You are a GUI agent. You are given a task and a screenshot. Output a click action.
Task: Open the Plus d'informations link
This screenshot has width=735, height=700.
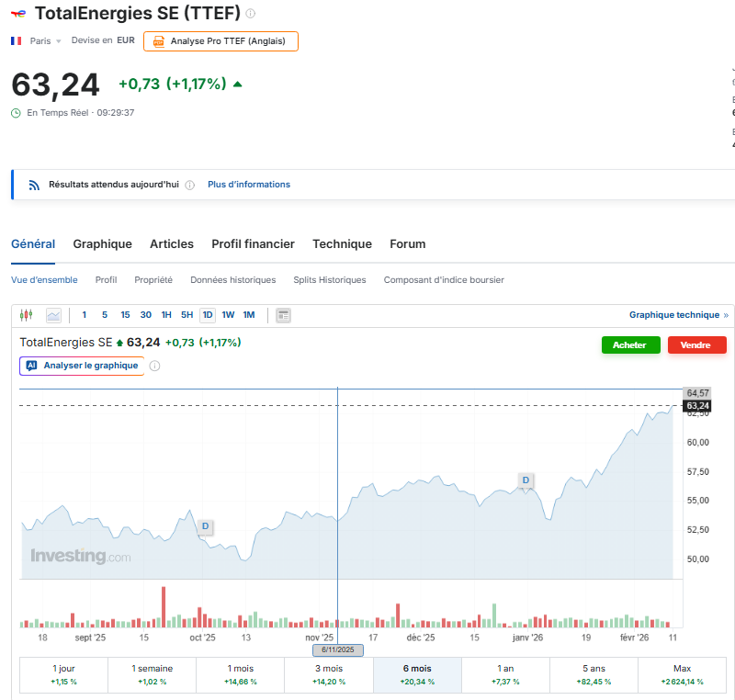pyautogui.click(x=248, y=185)
